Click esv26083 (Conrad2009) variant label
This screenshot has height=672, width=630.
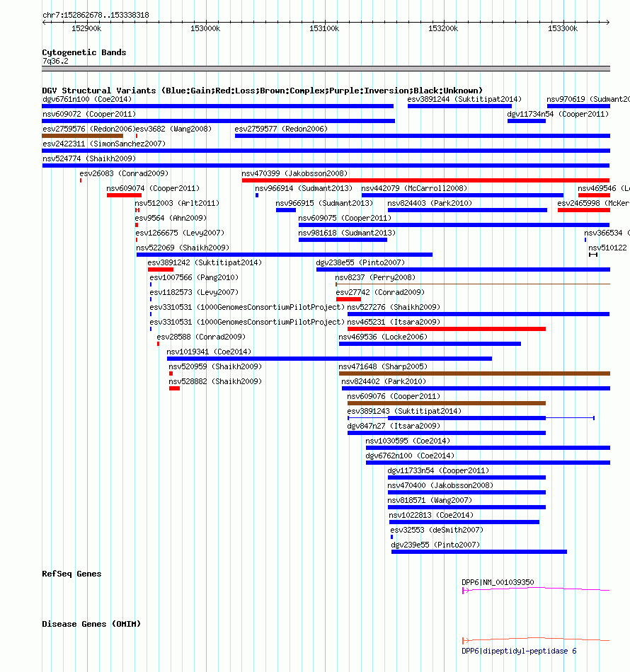(x=124, y=173)
